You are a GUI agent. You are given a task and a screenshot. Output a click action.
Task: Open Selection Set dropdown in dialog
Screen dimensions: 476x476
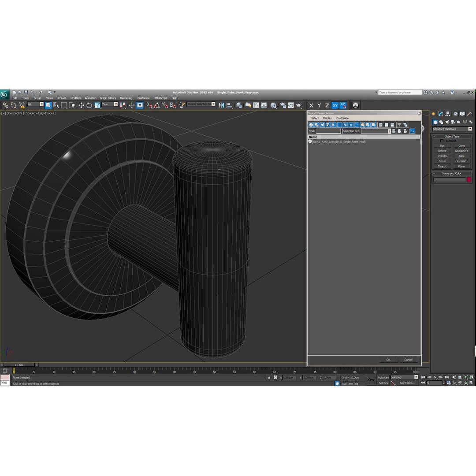[x=390, y=131]
